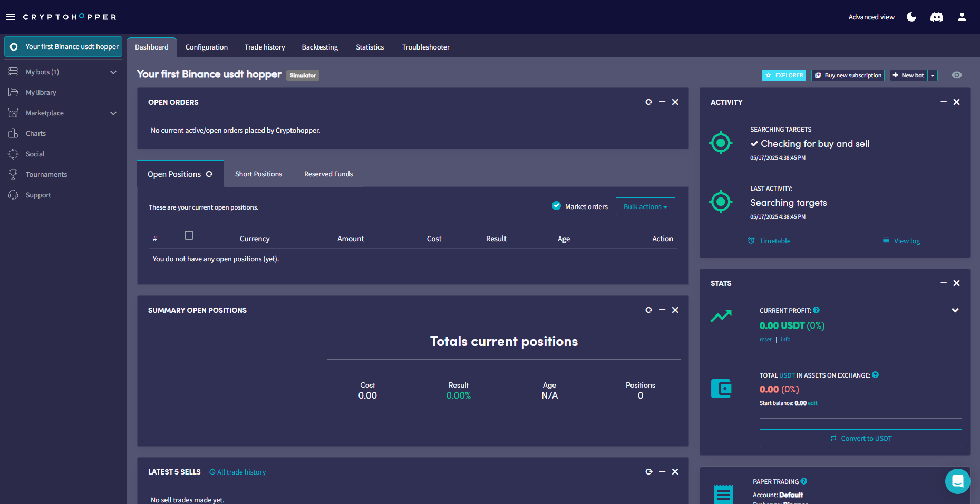
Task: Toggle dashboard eye visibility icon
Action: (x=957, y=75)
